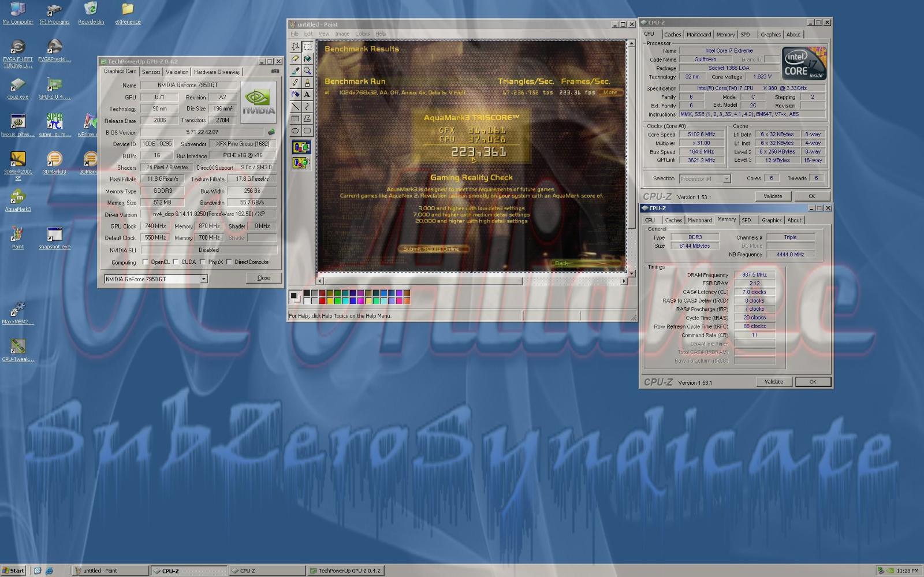Pick the yellow color swatch in Paint
Image resolution: width=924 pixels, height=577 pixels.
(330, 300)
